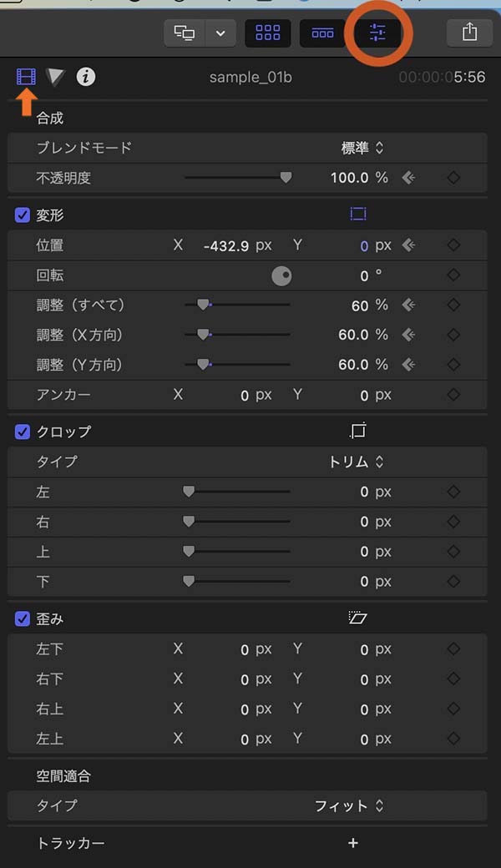Uncheck the 変形 Transform checkbox
This screenshot has width=501, height=868.
(23, 214)
